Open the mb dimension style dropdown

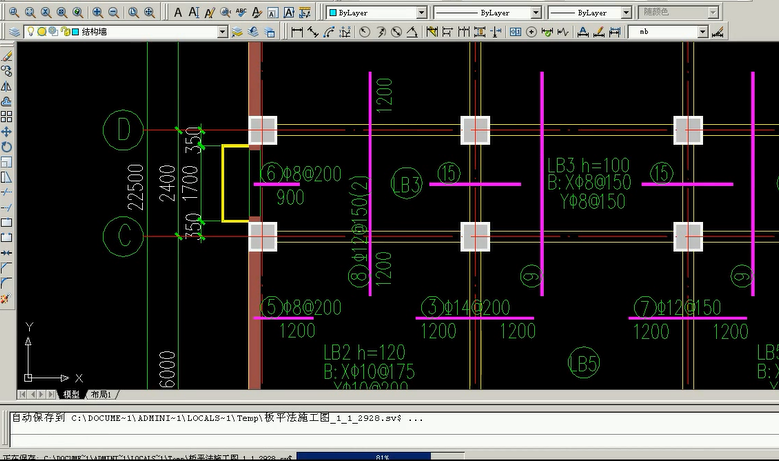tap(703, 32)
